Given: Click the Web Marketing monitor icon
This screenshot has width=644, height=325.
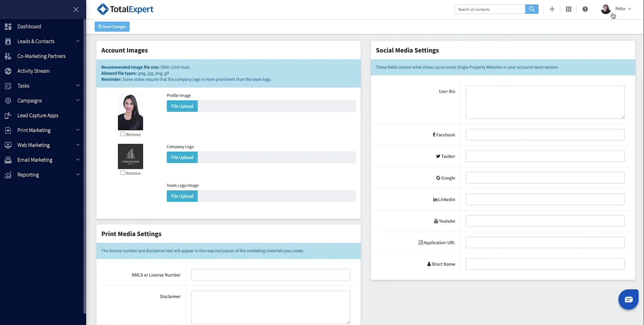Looking at the screenshot, I should (8, 145).
